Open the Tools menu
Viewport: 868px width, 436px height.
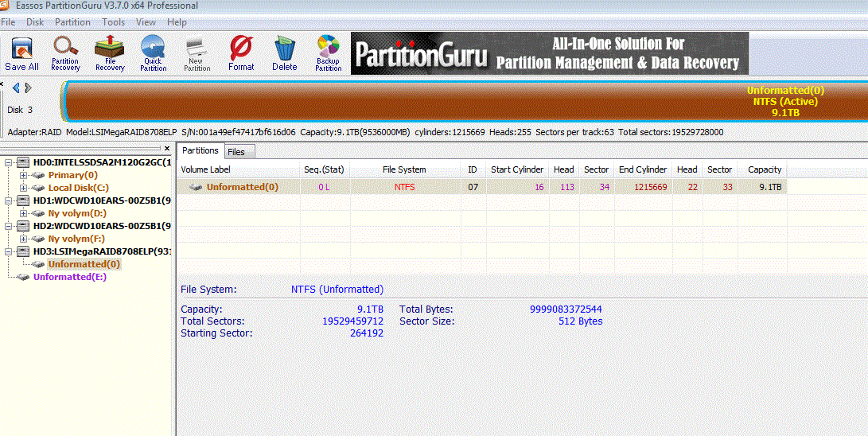coord(114,22)
